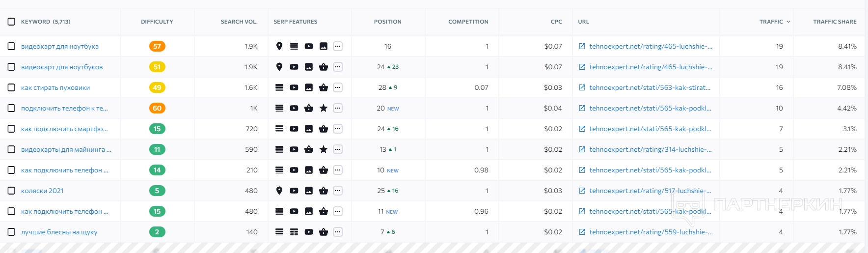The image size is (868, 253).
Task: Tick the checkbox for лучшие блесны на щуку
Action: point(11,232)
